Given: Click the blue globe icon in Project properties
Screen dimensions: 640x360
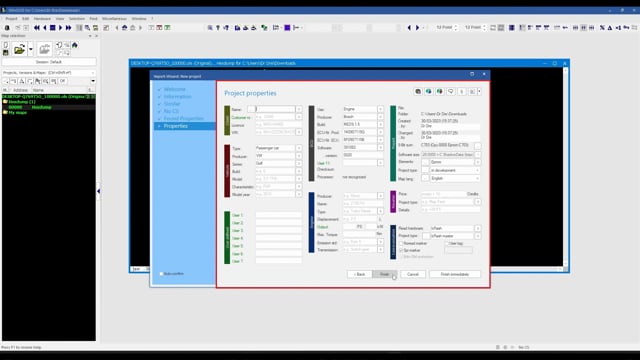Looking at the screenshot, I should 429,92.
